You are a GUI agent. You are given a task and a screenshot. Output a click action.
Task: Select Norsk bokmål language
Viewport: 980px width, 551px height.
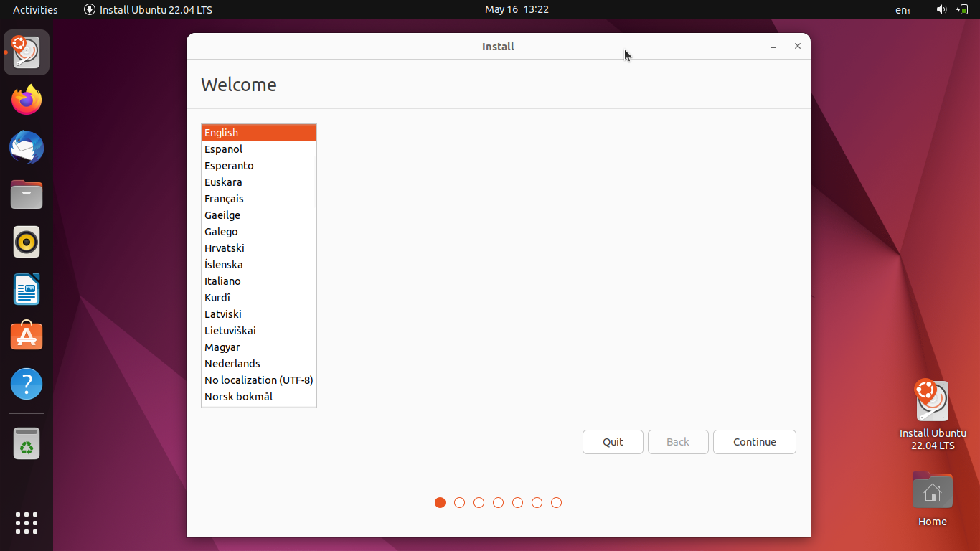click(259, 397)
